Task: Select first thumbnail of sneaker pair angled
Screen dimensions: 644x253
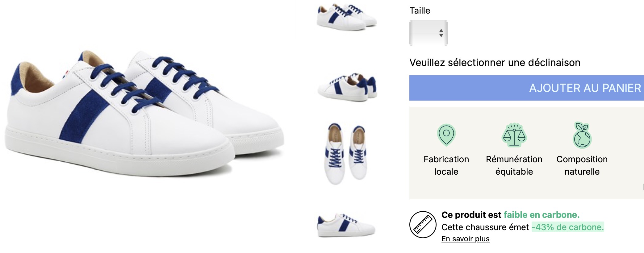Action: [x=347, y=17]
